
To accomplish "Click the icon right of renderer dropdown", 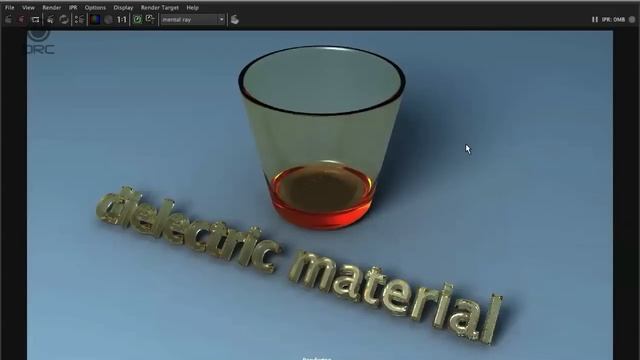I will click(x=235, y=19).
